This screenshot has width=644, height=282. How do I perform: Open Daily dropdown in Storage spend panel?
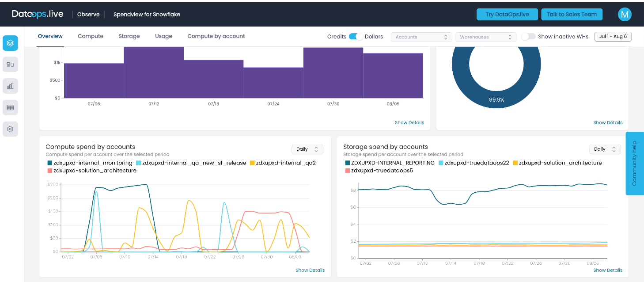coord(605,149)
